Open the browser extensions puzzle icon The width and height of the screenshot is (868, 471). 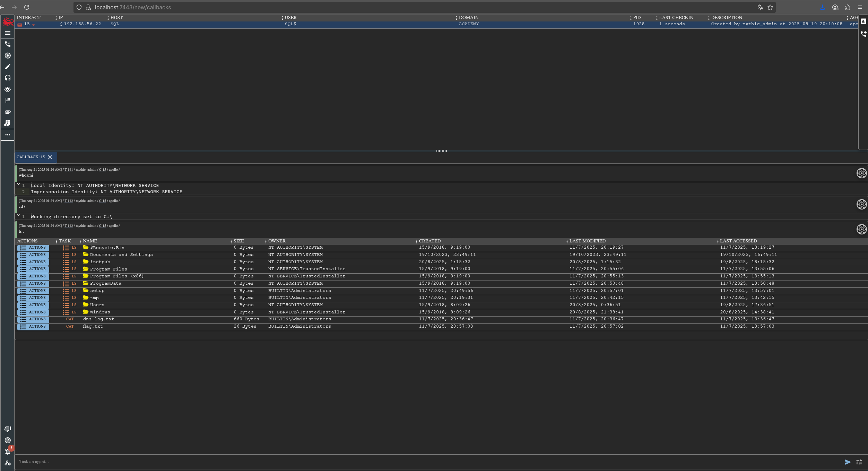848,7
